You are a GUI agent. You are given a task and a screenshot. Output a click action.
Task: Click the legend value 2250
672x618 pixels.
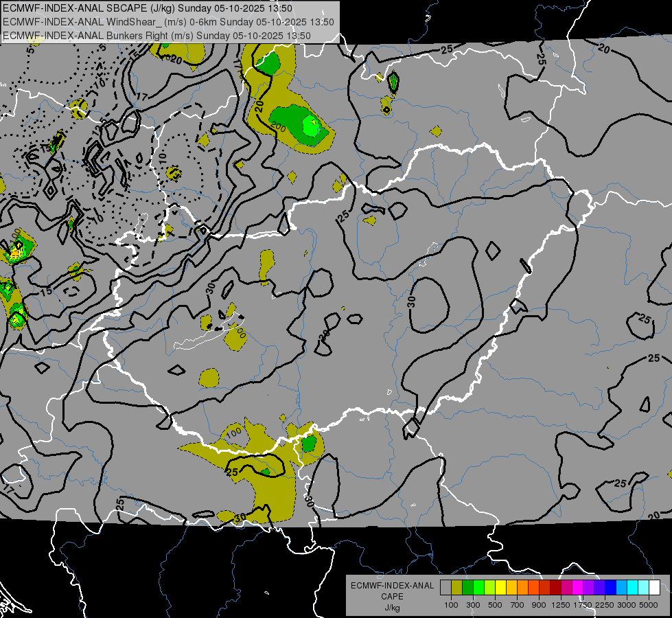[605, 605]
